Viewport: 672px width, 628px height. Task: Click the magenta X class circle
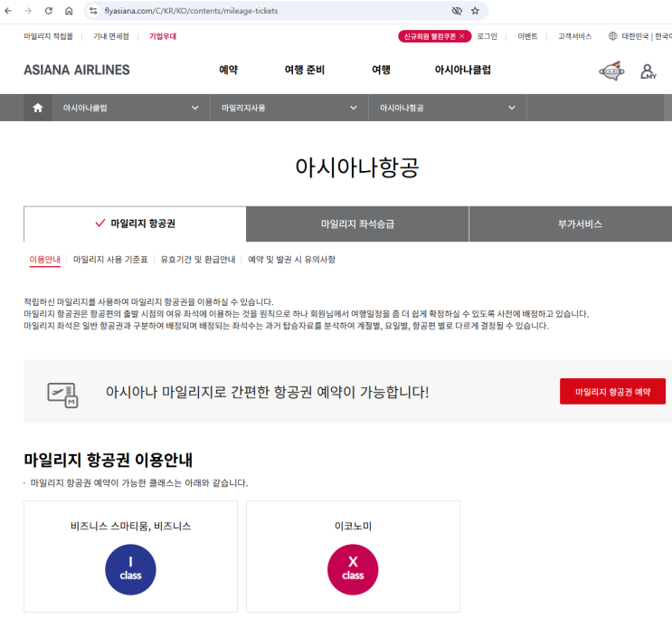(x=353, y=569)
